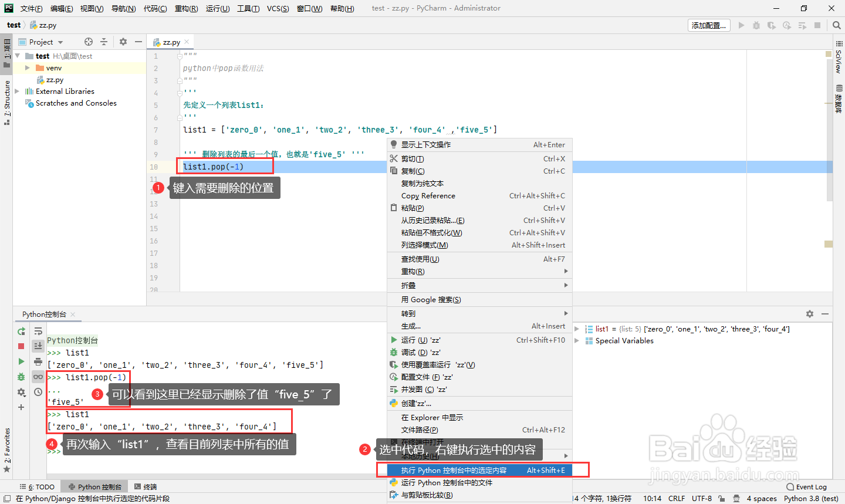Rerun the Python console
Screen dimensions: 845x504
pos(21,332)
